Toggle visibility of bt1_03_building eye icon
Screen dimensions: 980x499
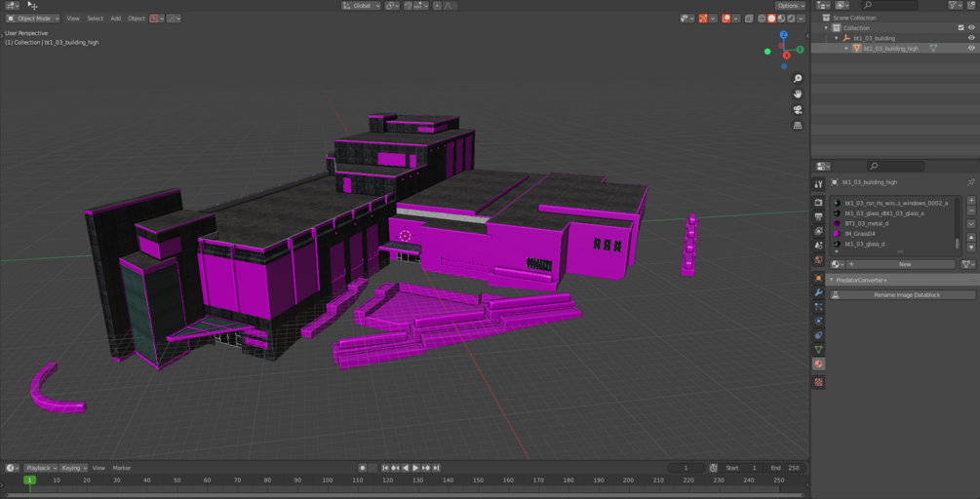pos(971,38)
